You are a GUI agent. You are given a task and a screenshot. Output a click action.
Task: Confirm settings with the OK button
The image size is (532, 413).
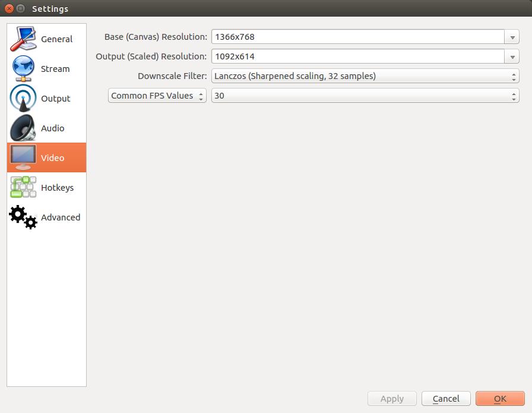pyautogui.click(x=500, y=398)
